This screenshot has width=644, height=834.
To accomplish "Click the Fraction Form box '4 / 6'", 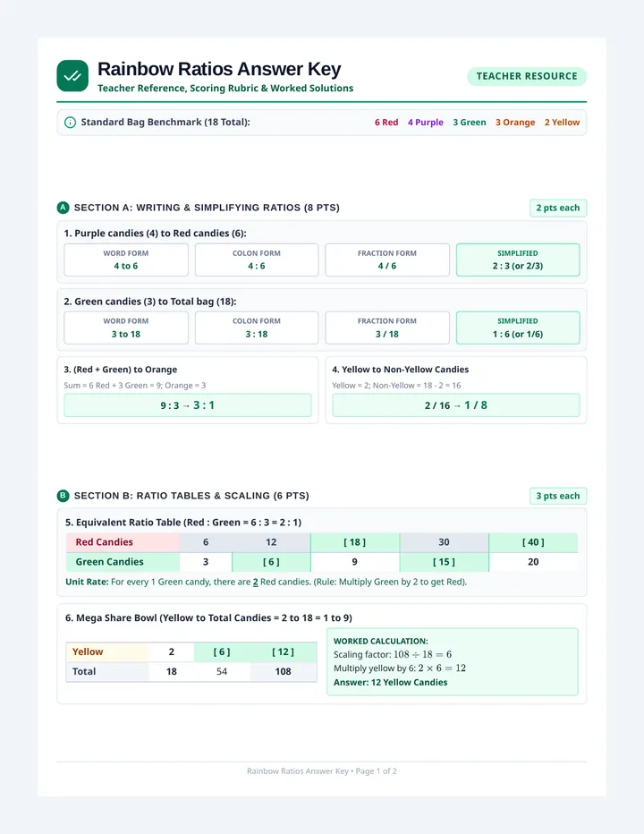I will [x=387, y=260].
